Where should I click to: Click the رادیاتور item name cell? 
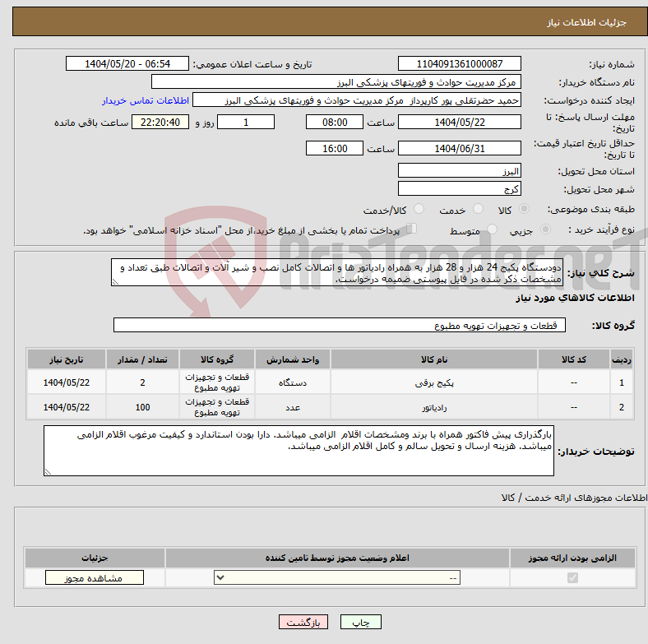coord(434,407)
